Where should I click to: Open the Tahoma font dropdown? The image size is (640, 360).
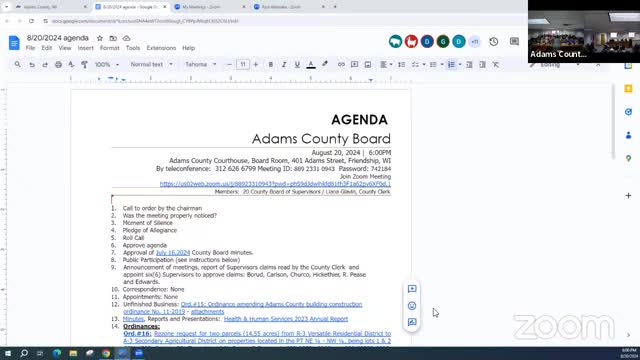(200, 64)
